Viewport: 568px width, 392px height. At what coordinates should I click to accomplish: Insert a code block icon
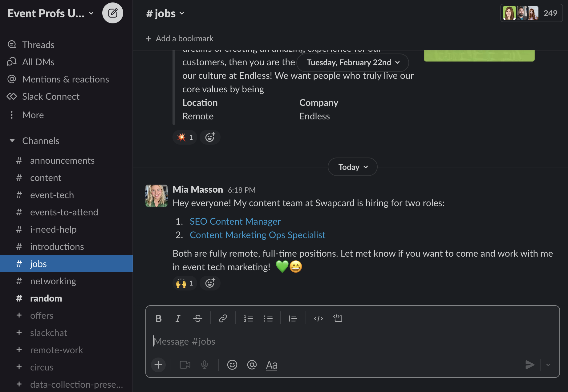tap(338, 318)
